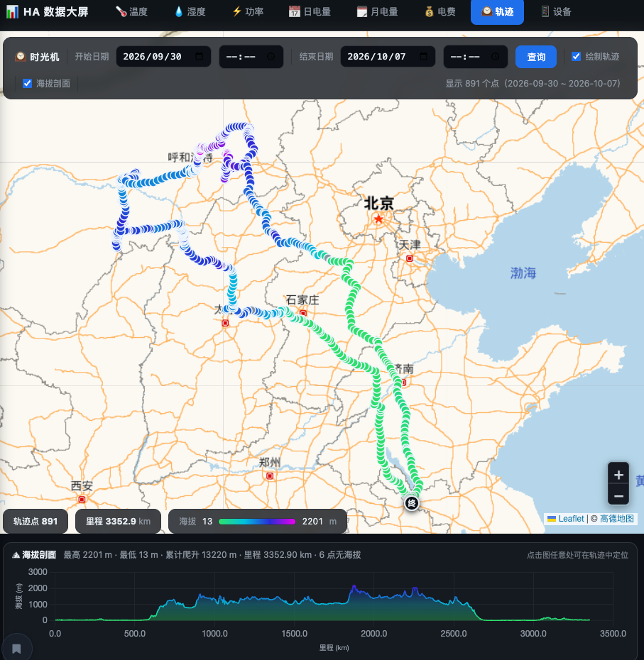Zoom in on the map
The height and width of the screenshot is (660, 644).
pos(618,475)
